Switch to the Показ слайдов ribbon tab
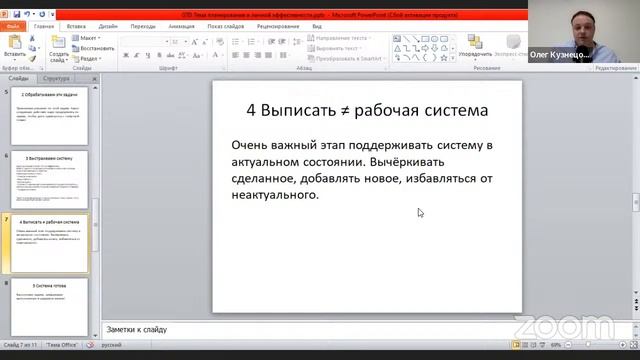Viewport: 640px width, 360px height. (226, 27)
